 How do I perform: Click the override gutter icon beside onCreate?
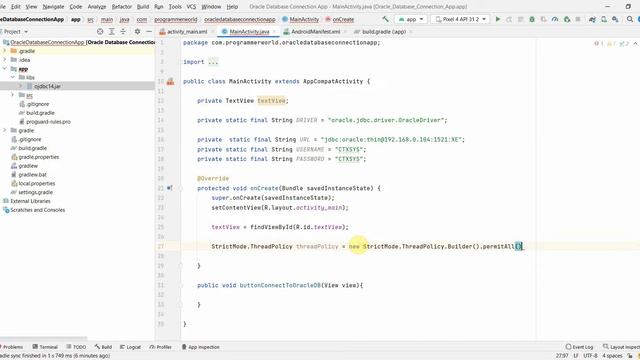[x=170, y=188]
